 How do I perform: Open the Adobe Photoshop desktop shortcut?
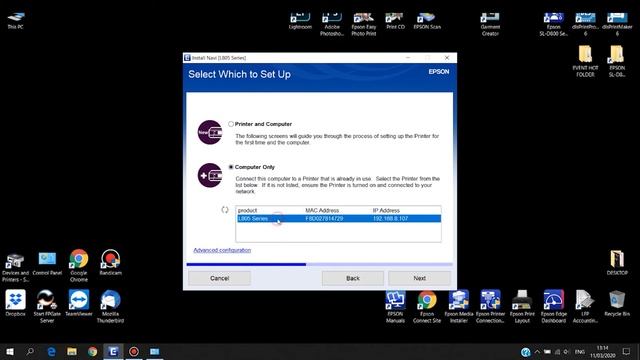point(332,24)
